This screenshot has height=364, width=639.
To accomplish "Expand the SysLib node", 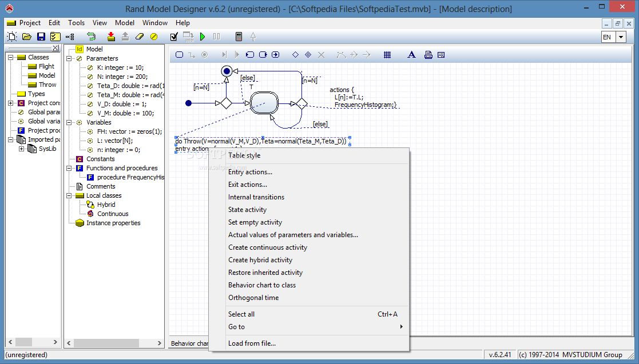I will (21, 149).
